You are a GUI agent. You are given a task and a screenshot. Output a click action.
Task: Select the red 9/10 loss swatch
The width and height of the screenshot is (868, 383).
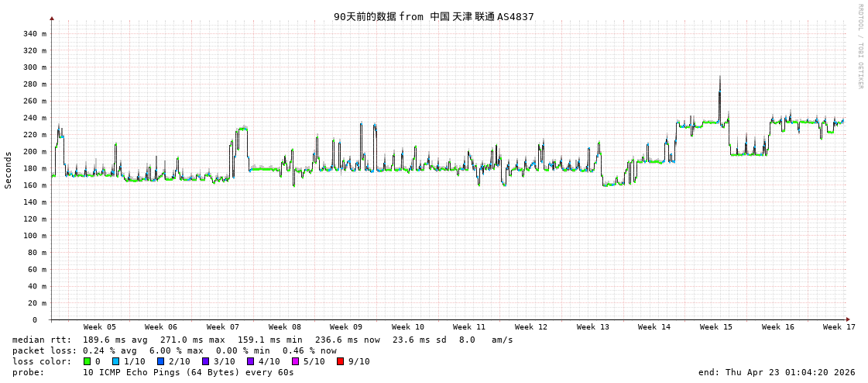pyautogui.click(x=341, y=361)
